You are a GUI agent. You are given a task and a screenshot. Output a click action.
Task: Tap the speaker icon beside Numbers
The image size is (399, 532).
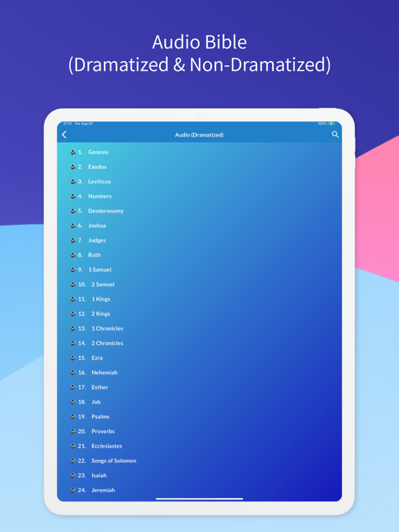click(73, 197)
